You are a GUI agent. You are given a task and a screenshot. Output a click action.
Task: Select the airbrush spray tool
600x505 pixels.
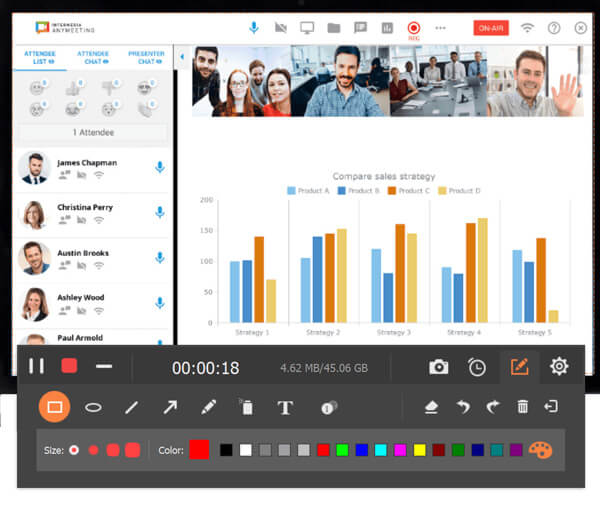246,407
